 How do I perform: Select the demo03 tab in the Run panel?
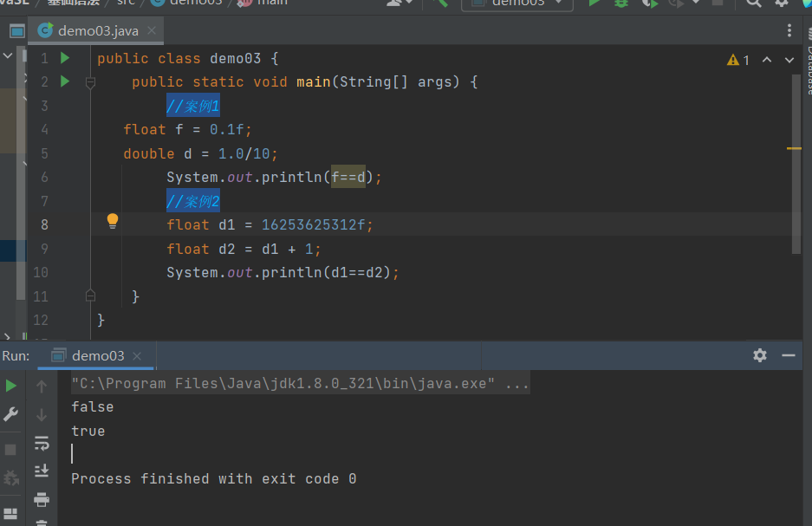[97, 355]
